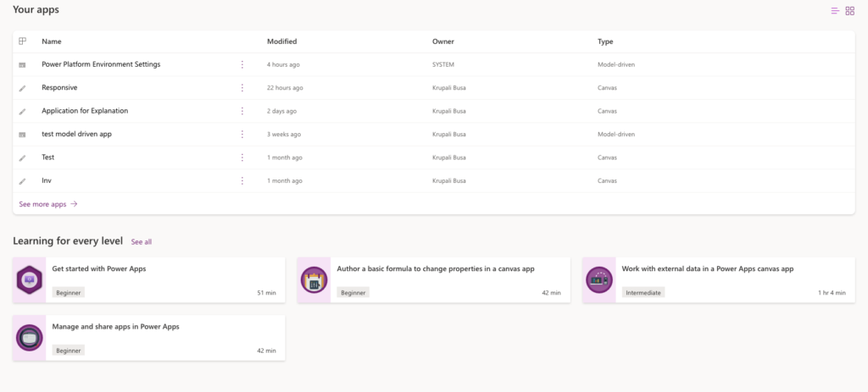This screenshot has height=392, width=868.
Task: Open Power Platform Environment Settings app
Action: pyautogui.click(x=102, y=64)
